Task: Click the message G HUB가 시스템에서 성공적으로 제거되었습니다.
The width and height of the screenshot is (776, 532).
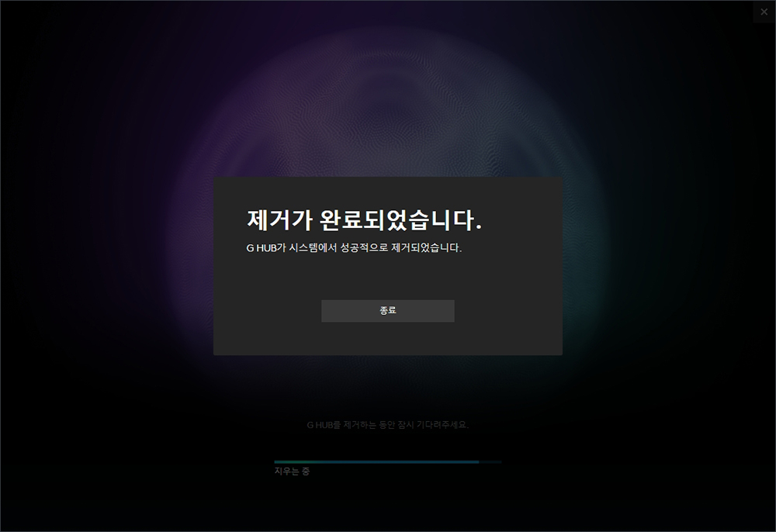Action: pyautogui.click(x=354, y=247)
